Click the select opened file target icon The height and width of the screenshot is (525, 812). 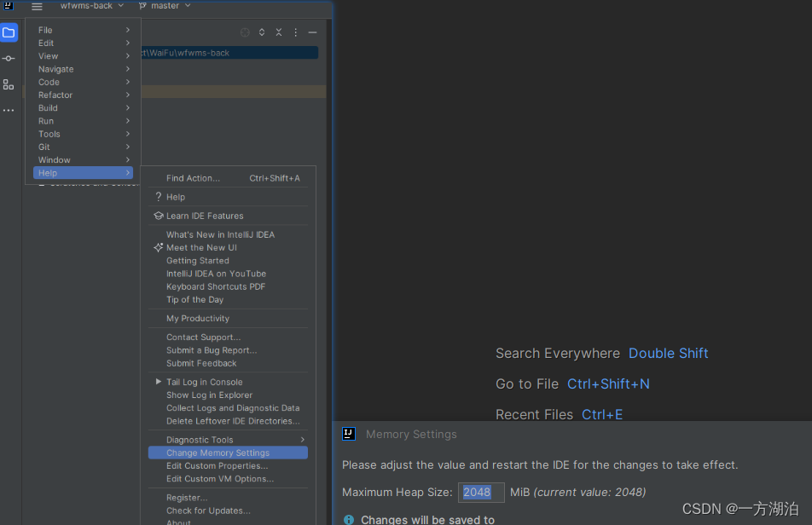click(x=245, y=32)
